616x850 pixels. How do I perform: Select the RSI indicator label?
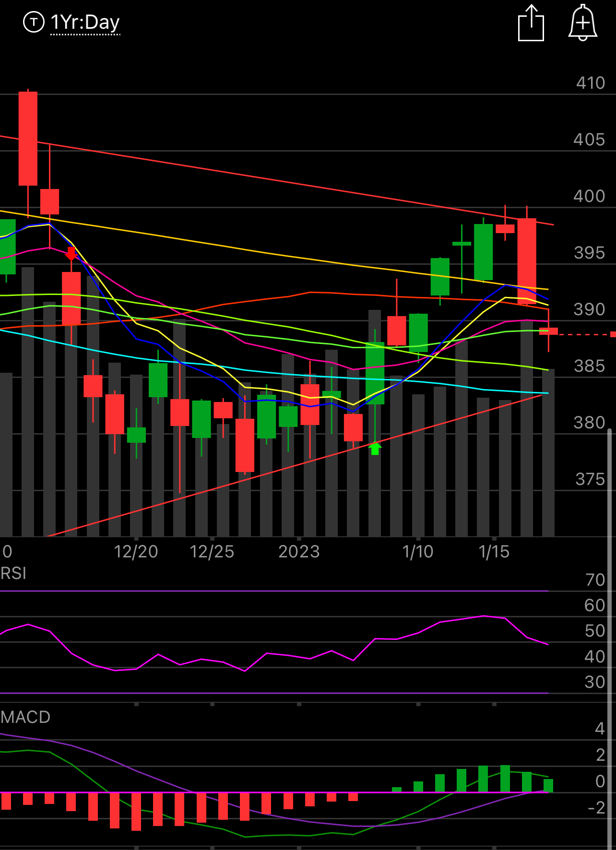pyautogui.click(x=13, y=573)
